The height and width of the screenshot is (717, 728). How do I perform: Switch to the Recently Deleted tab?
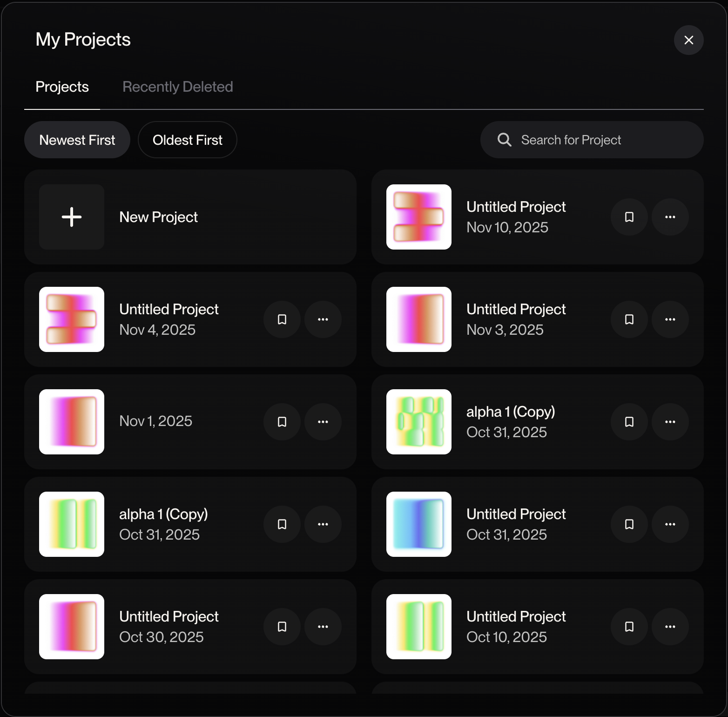pyautogui.click(x=177, y=87)
